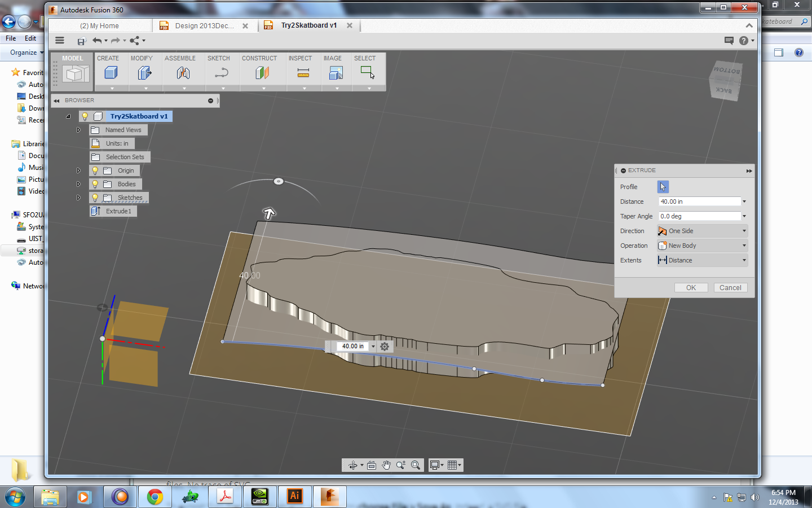Image resolution: width=812 pixels, height=508 pixels.
Task: Click the ViewCube in the viewport corner
Action: [x=725, y=80]
